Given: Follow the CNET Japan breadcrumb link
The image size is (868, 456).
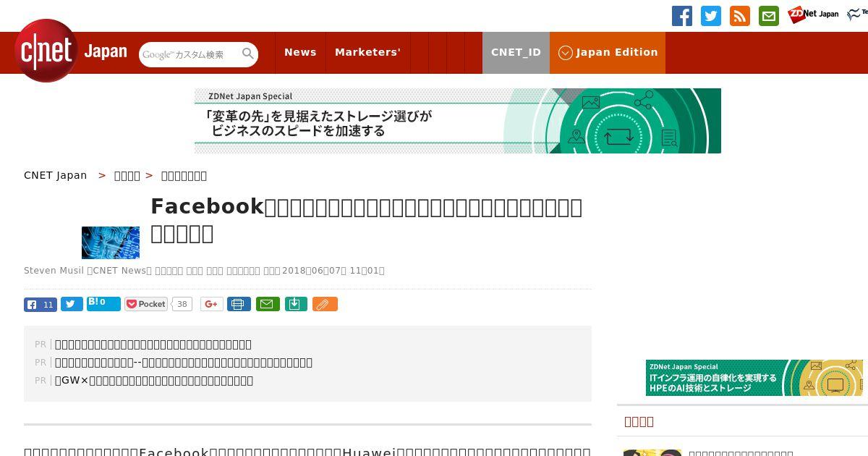Looking at the screenshot, I should coord(56,175).
